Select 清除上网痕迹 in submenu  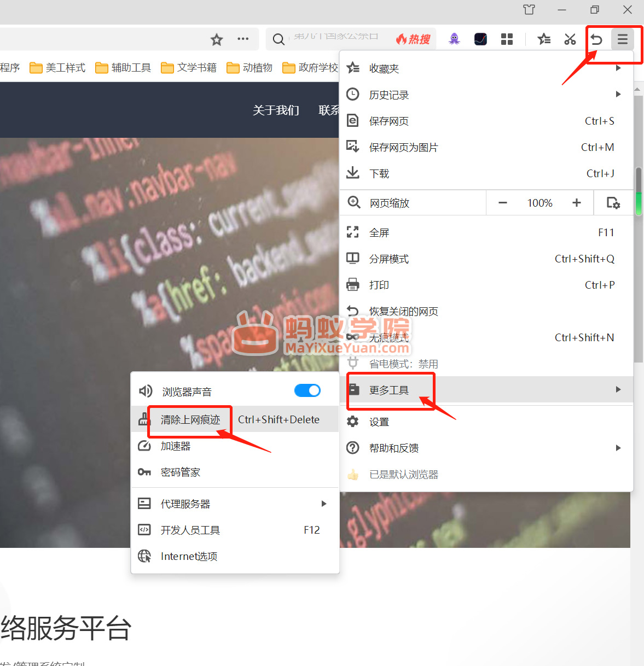(x=235, y=419)
